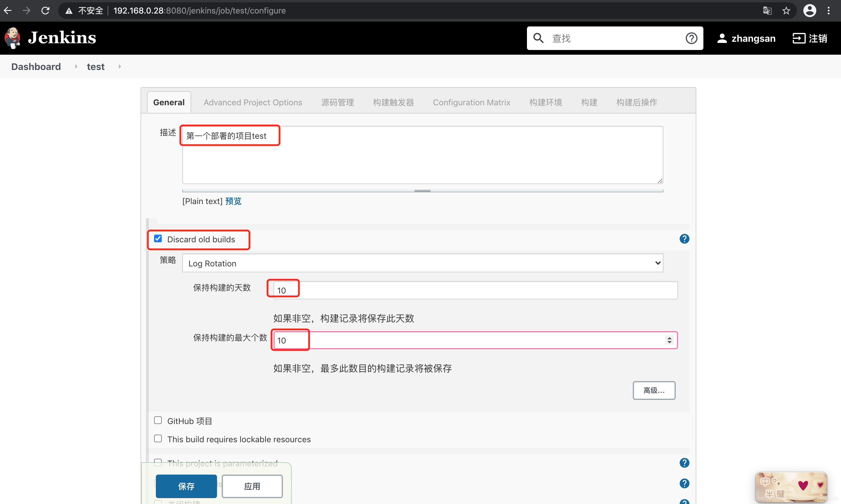841x504 pixels.
Task: Focus the 保持构建的天数 input field
Action: (475, 290)
